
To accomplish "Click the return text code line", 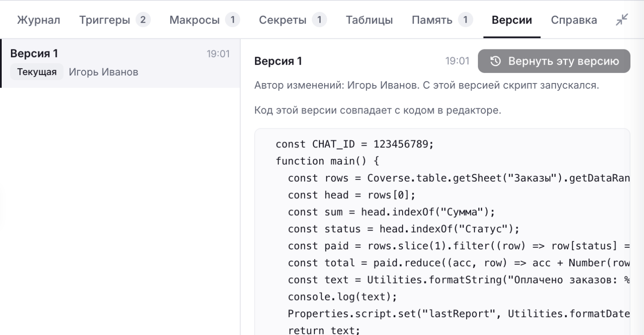I will (324, 330).
